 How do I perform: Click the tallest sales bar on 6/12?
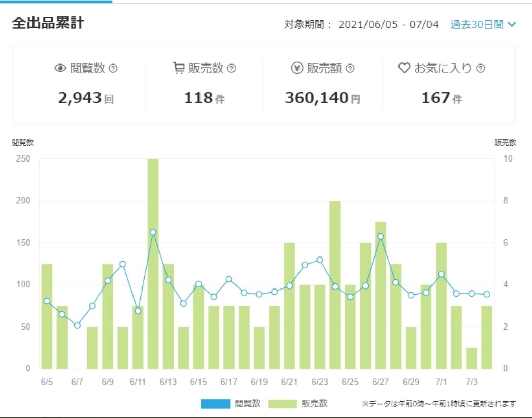tap(153, 264)
